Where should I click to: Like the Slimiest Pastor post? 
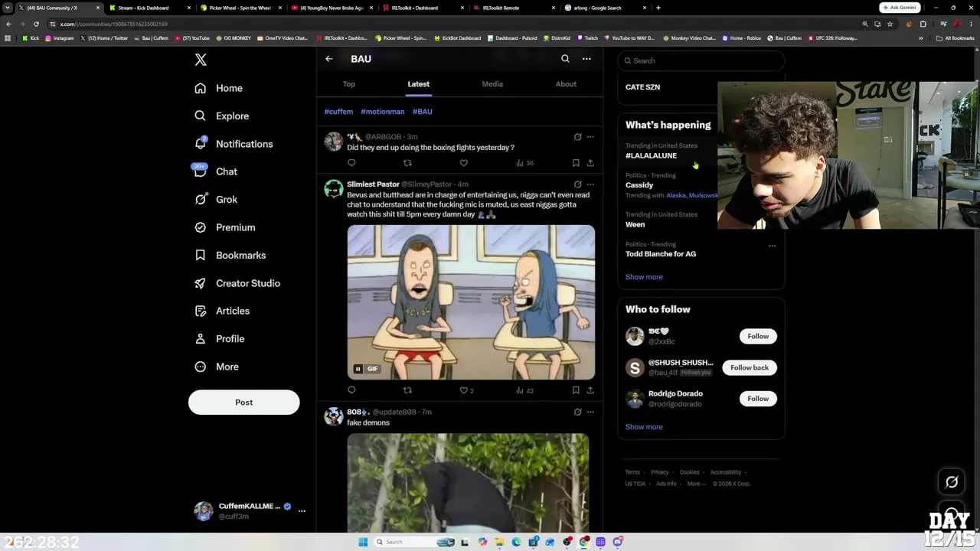pyautogui.click(x=465, y=390)
